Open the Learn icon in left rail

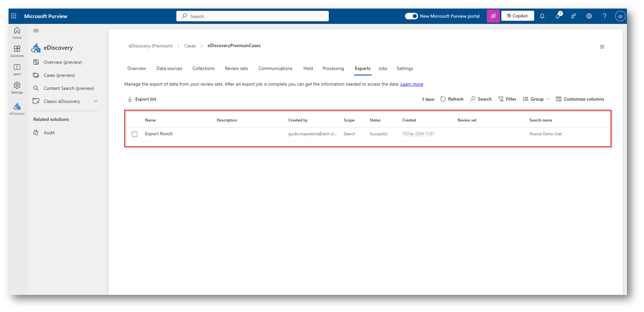point(17,69)
